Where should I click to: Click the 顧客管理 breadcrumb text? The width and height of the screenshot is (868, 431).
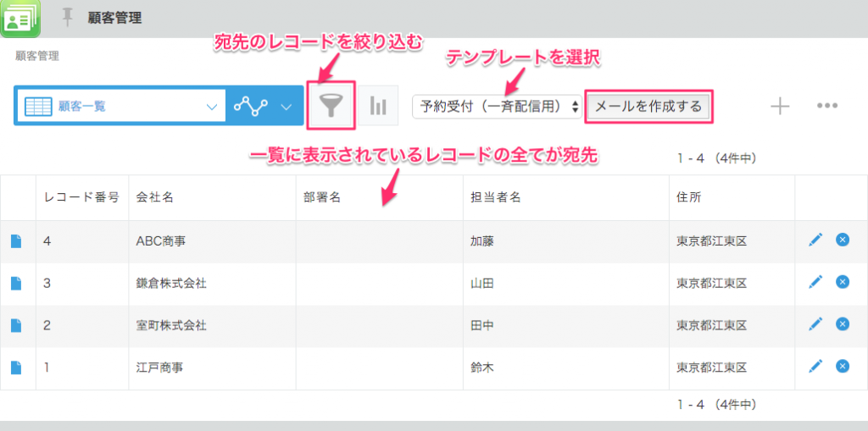[37, 56]
